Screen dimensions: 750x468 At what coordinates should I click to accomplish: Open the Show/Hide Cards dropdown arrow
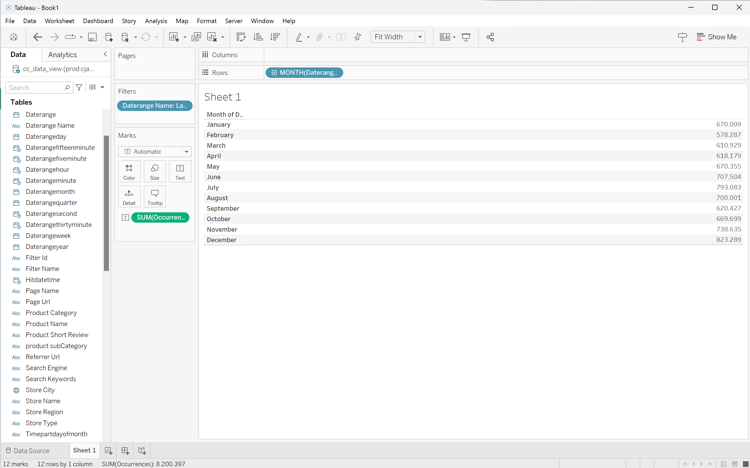point(454,37)
